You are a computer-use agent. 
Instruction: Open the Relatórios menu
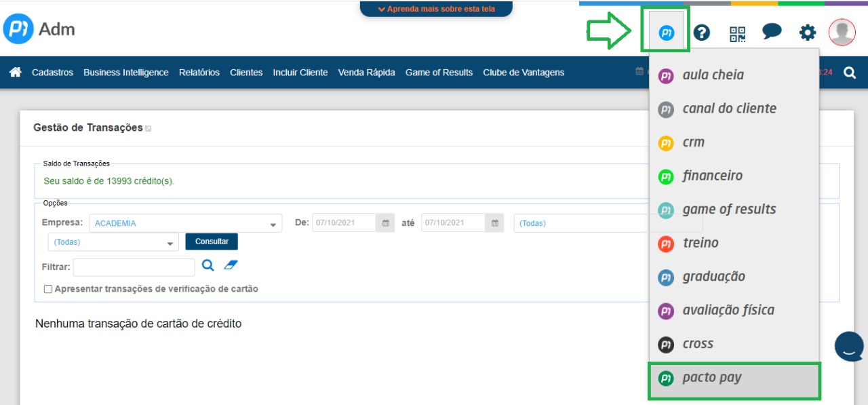(x=199, y=73)
